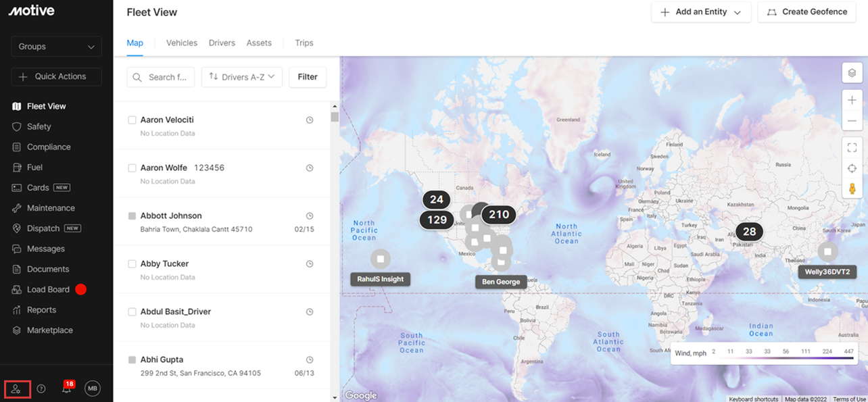Zoom in on the map
This screenshot has height=402, width=868.
[852, 100]
